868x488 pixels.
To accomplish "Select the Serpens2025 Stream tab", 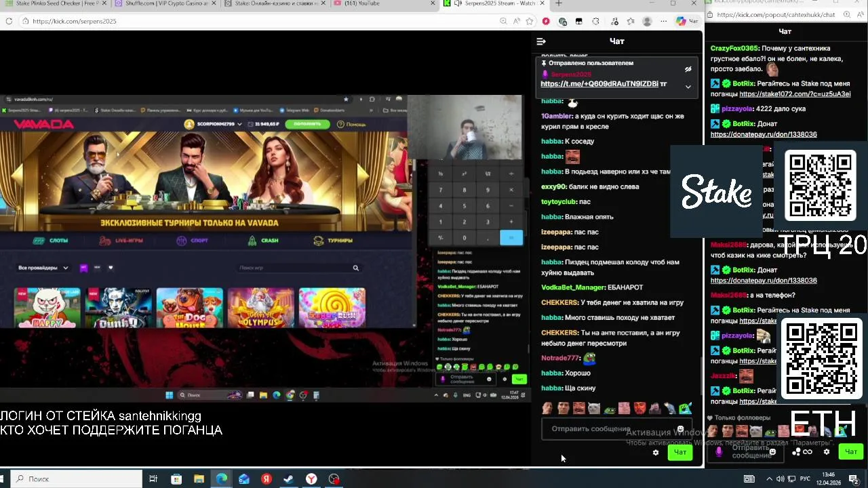I will [x=494, y=3].
